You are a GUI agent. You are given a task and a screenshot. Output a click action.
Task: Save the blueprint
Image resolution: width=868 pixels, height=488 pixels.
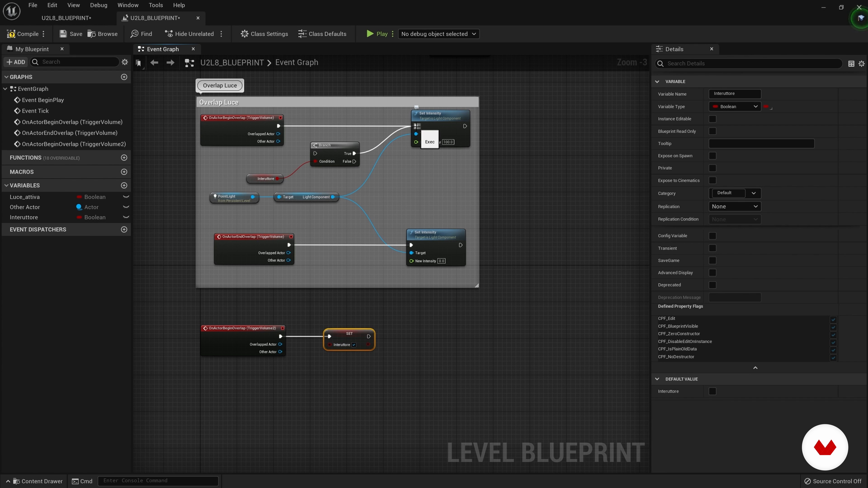[71, 34]
